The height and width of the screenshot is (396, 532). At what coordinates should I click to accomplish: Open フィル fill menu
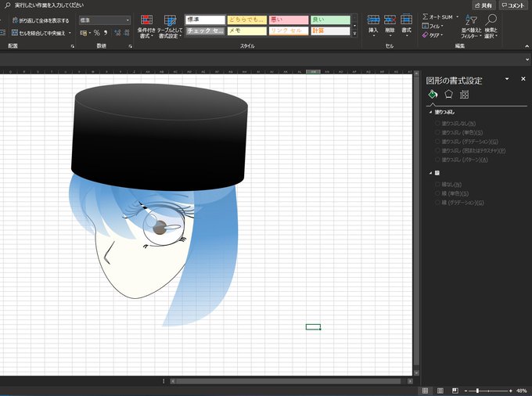tap(433, 26)
